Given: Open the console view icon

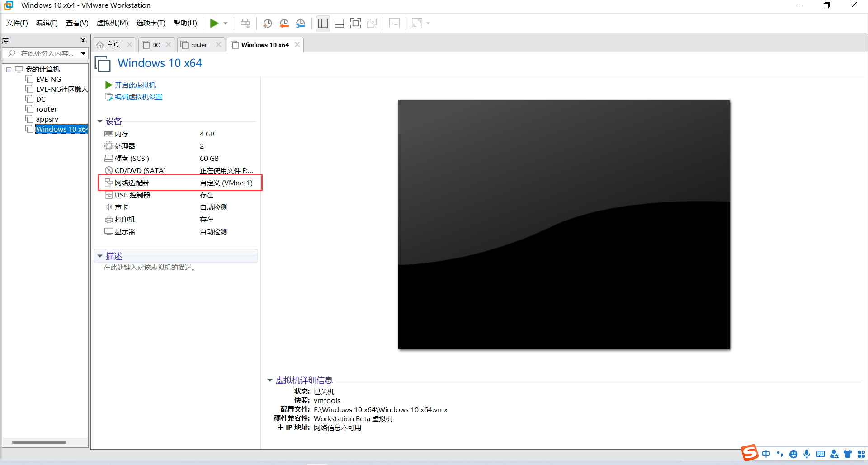Looking at the screenshot, I should [x=394, y=23].
